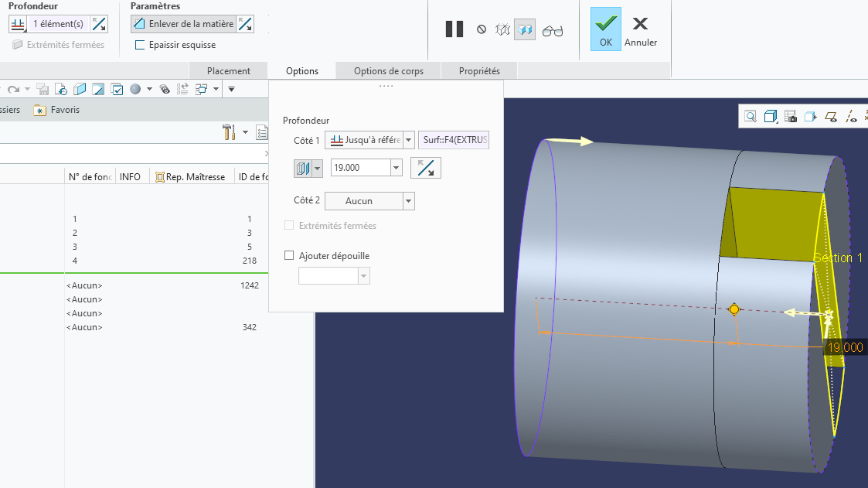The height and width of the screenshot is (488, 868).
Task: Click the Surf::F4 reference collector field
Action: (x=454, y=140)
